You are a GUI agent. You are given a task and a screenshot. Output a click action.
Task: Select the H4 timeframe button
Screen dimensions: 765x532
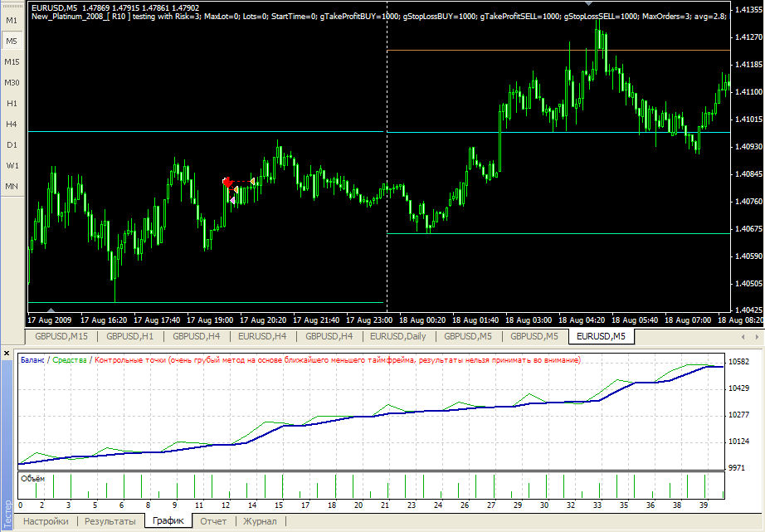pos(12,124)
